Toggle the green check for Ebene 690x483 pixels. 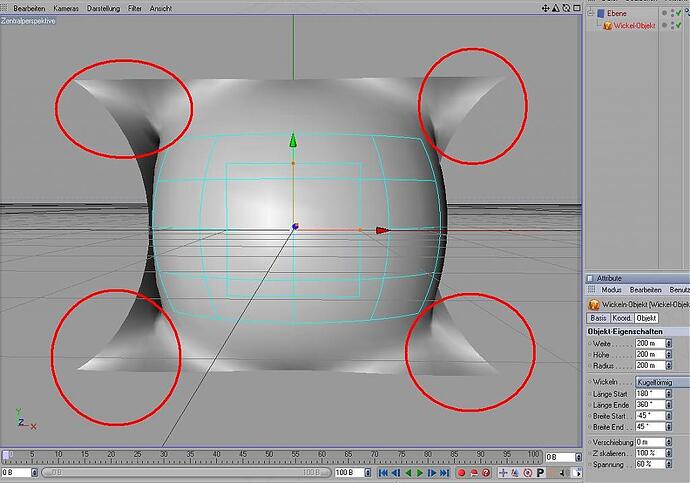pyautogui.click(x=679, y=14)
